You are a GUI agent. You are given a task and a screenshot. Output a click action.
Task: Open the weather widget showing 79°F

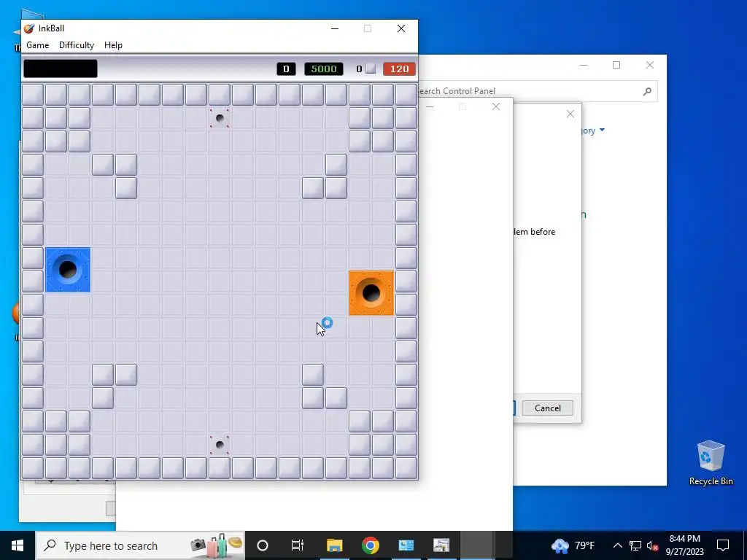click(x=573, y=545)
